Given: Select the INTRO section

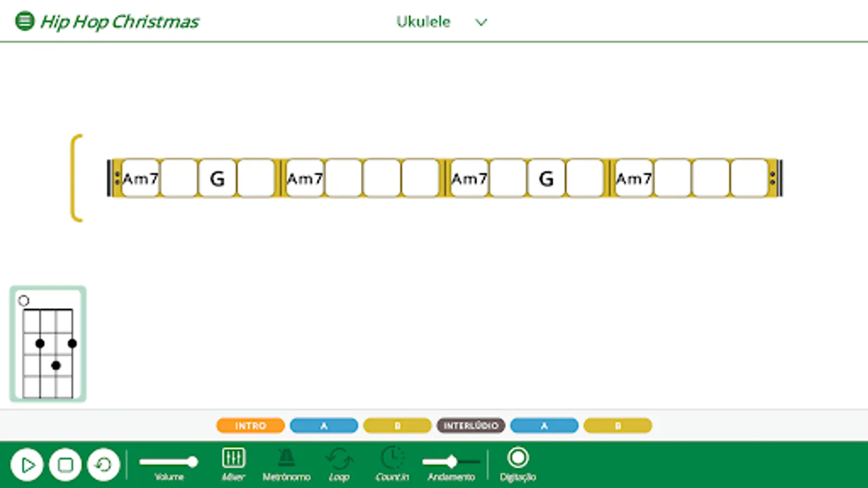Looking at the screenshot, I should click(250, 426).
